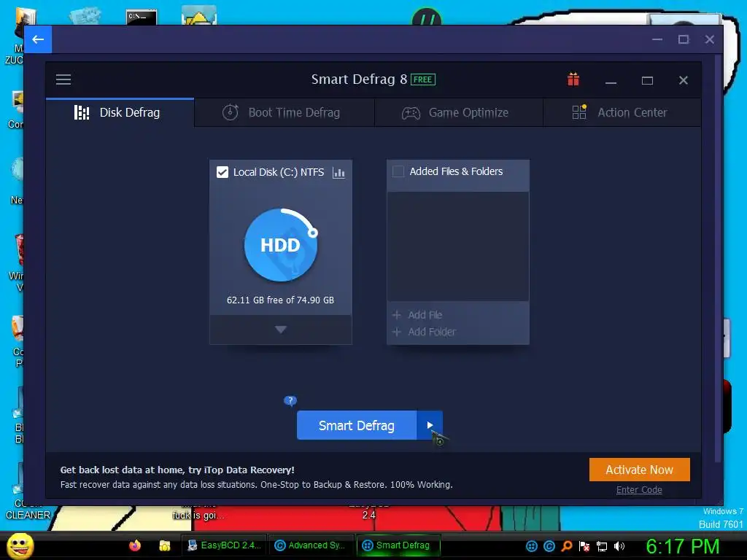
Task: Maximize the Smart Defrag inner window
Action: (647, 80)
